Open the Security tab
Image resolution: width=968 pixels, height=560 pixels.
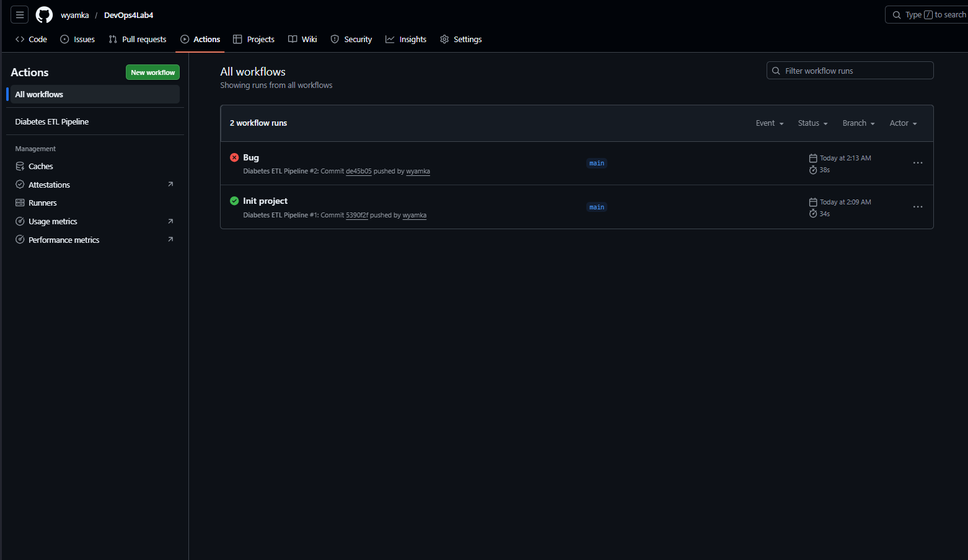(x=351, y=39)
